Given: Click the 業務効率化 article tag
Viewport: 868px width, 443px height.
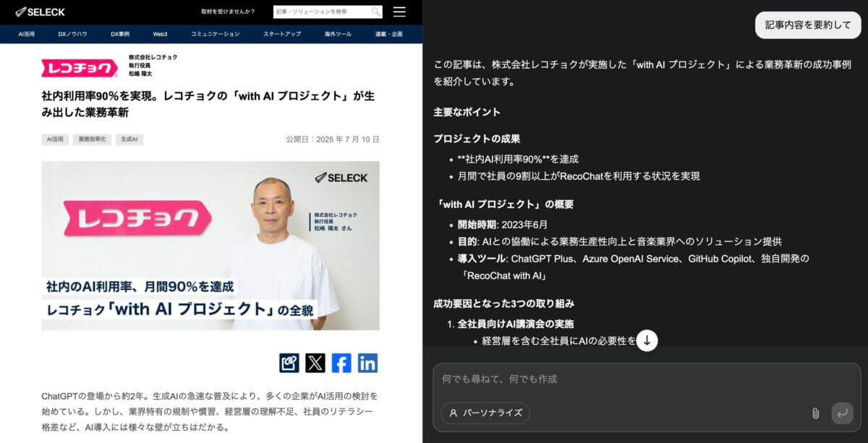Looking at the screenshot, I should tap(92, 139).
